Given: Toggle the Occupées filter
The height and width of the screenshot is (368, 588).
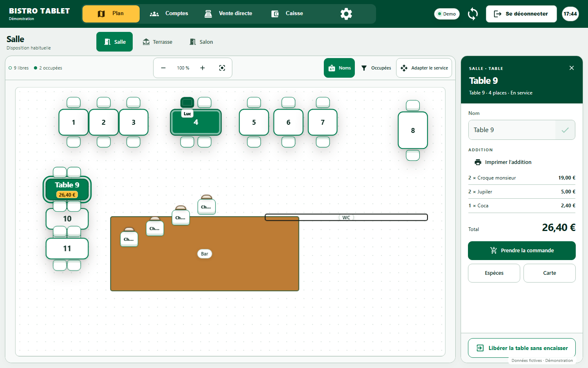Looking at the screenshot, I should pos(376,68).
